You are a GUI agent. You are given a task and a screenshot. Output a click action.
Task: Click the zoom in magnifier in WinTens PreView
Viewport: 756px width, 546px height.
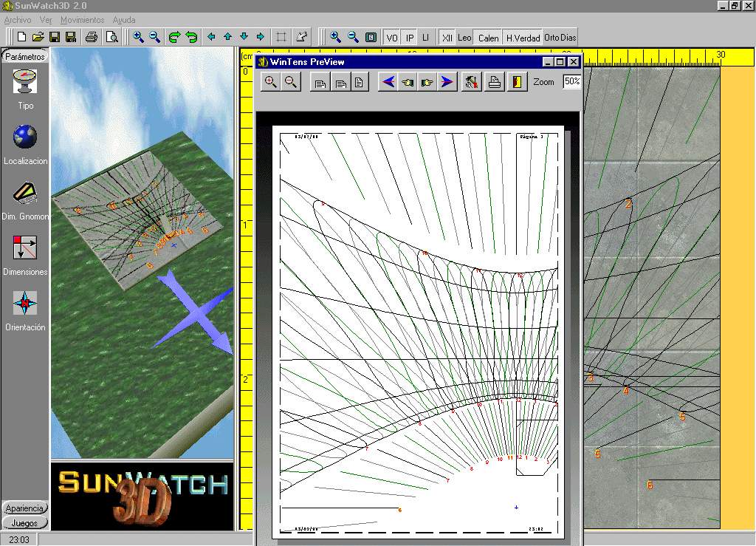[271, 82]
